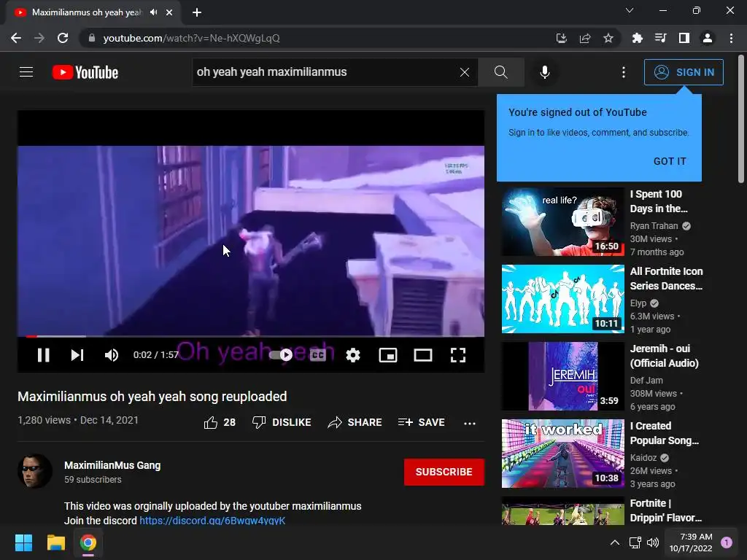Open YouTube settings three-dot menu
Screen dimensions: 747x560
coord(623,72)
